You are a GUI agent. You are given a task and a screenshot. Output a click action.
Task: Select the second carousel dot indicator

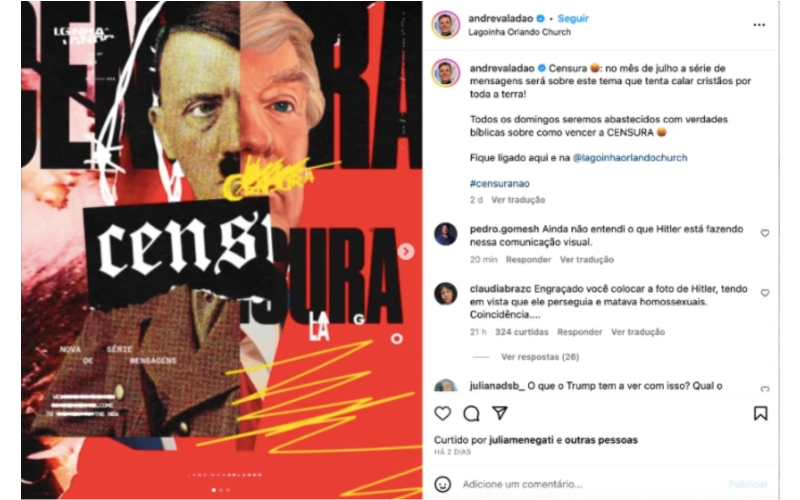tap(221, 490)
